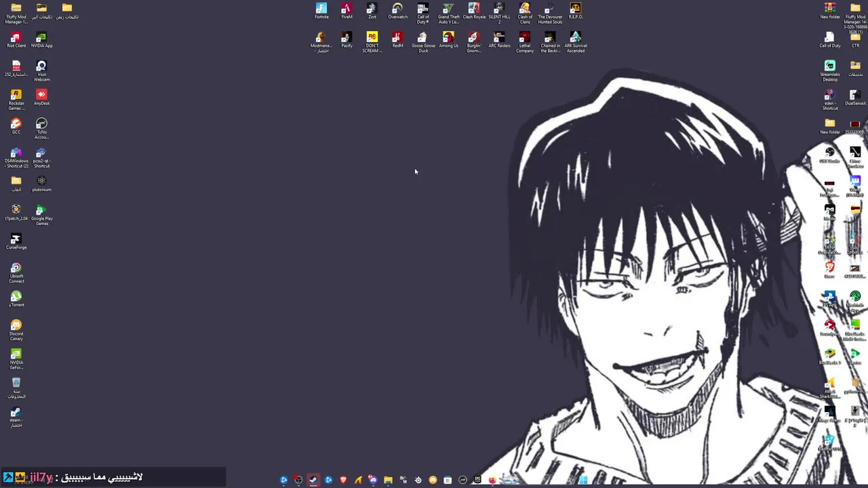Launch the FiveM shortcut

(347, 12)
